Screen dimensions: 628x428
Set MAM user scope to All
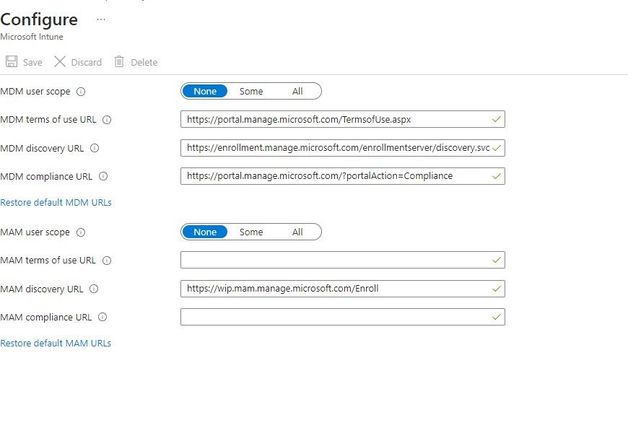pyautogui.click(x=297, y=232)
